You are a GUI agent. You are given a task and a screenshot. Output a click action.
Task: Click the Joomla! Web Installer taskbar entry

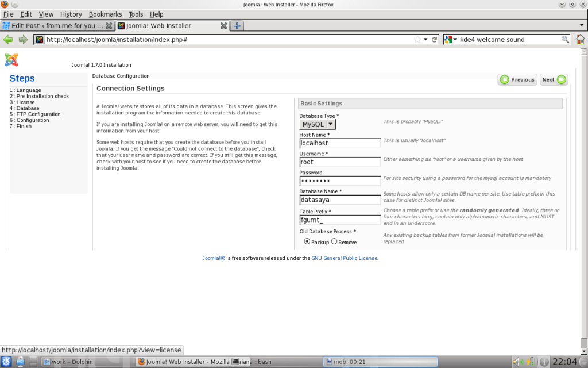[183, 362]
